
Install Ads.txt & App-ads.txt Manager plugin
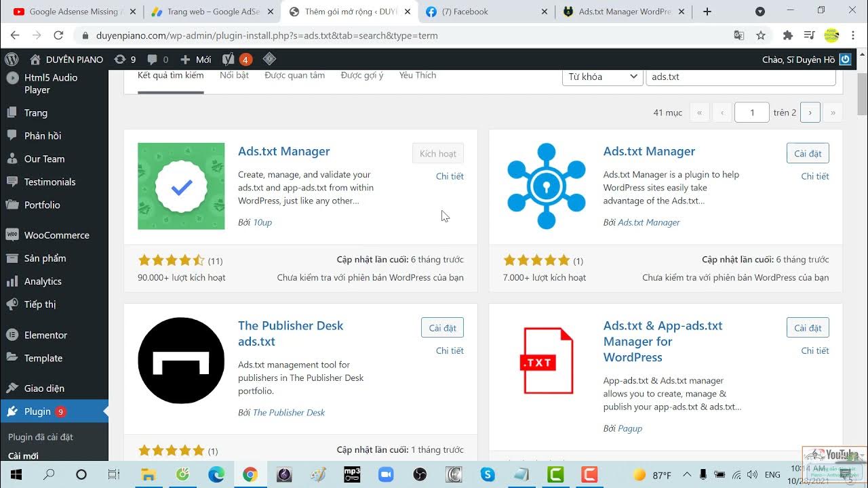pyautogui.click(x=808, y=327)
